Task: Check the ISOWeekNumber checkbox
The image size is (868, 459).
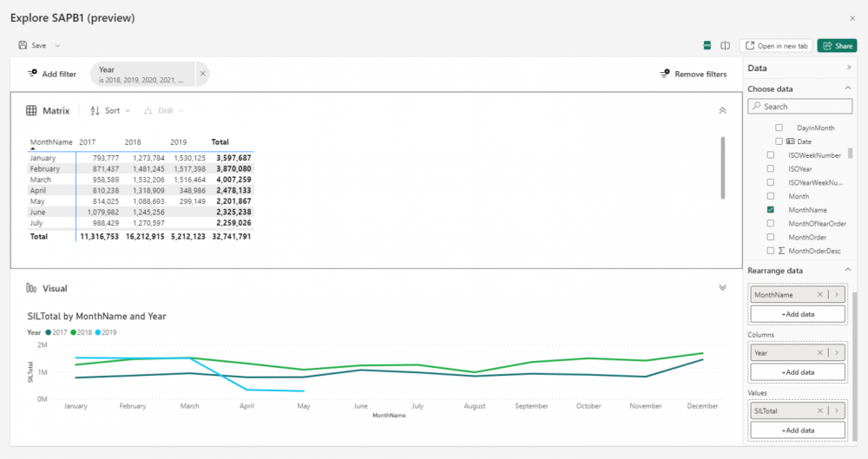Action: pos(770,155)
